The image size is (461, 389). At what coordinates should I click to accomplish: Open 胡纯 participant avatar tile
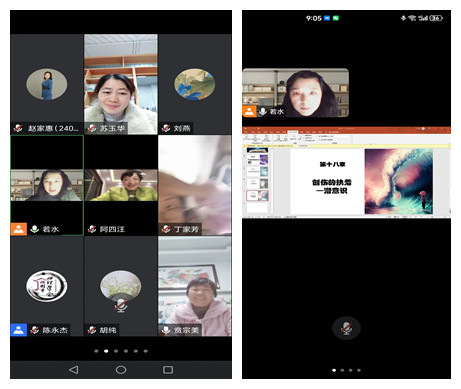(x=121, y=286)
